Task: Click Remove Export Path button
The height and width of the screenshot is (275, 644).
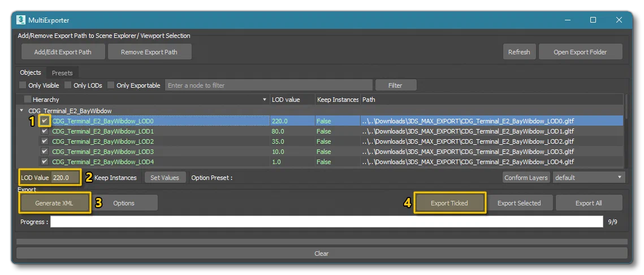Action: pos(149,52)
